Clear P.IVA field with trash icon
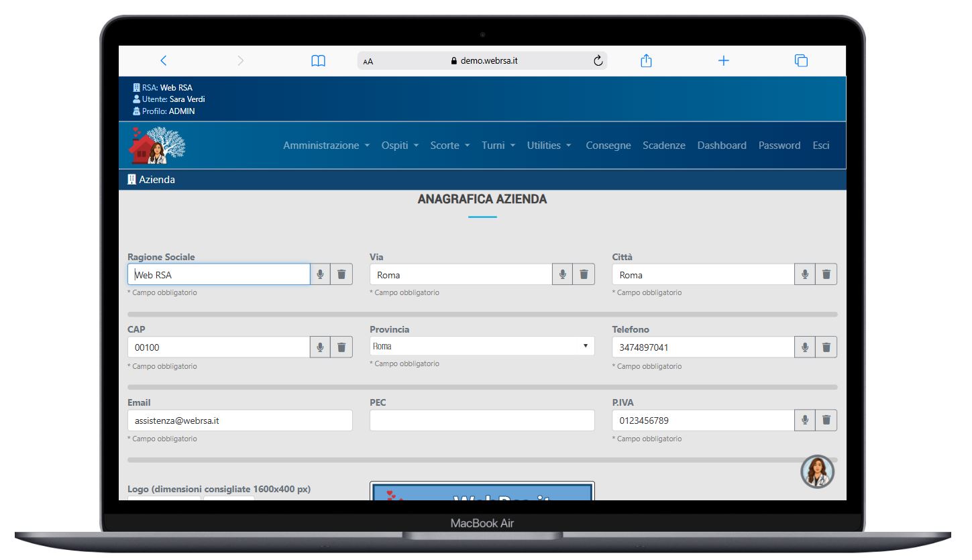The image size is (972, 560). 826,421
